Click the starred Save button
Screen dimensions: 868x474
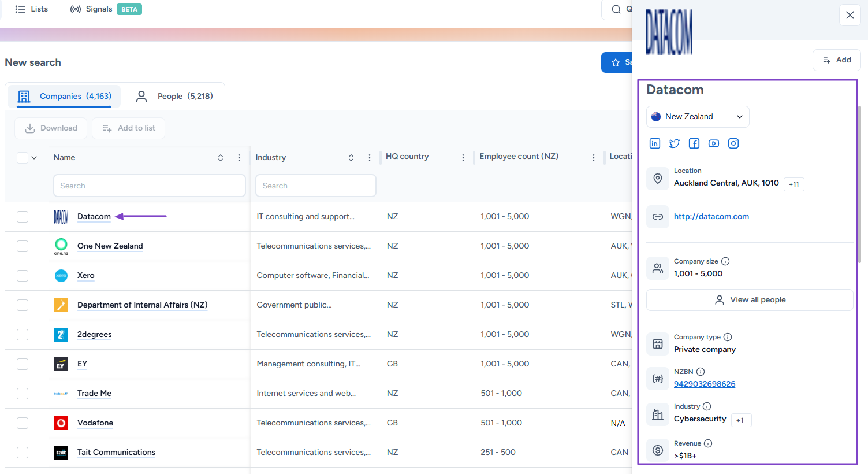pyautogui.click(x=617, y=62)
